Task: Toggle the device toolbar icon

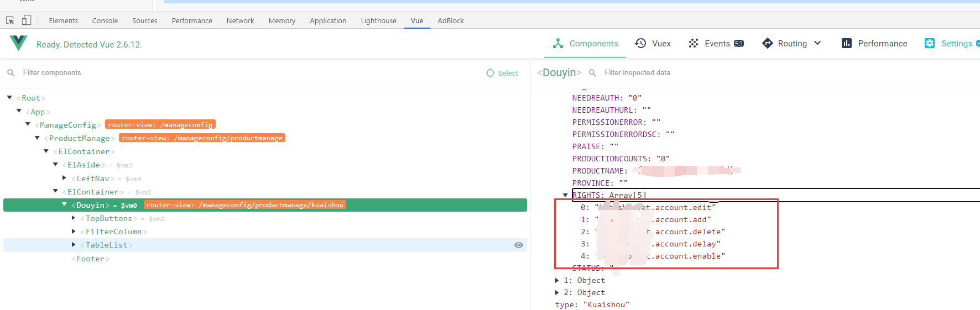Action: pyautogui.click(x=26, y=20)
